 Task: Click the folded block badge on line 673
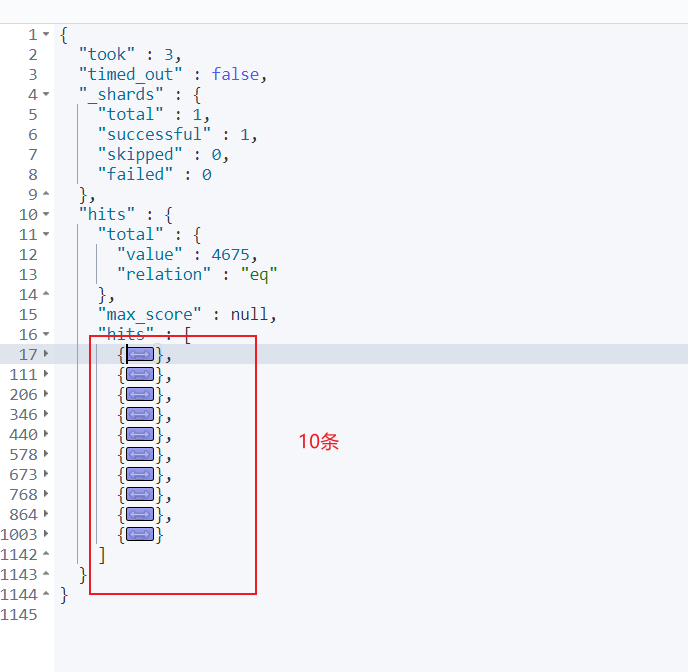140,474
